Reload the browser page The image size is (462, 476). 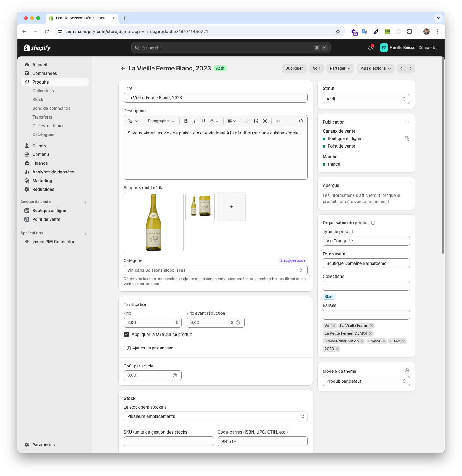click(x=47, y=32)
